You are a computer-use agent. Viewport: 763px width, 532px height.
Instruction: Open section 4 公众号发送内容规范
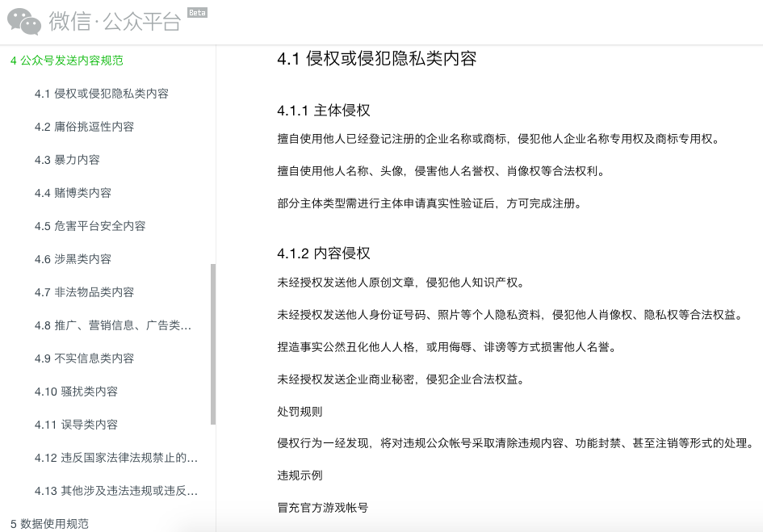67,61
